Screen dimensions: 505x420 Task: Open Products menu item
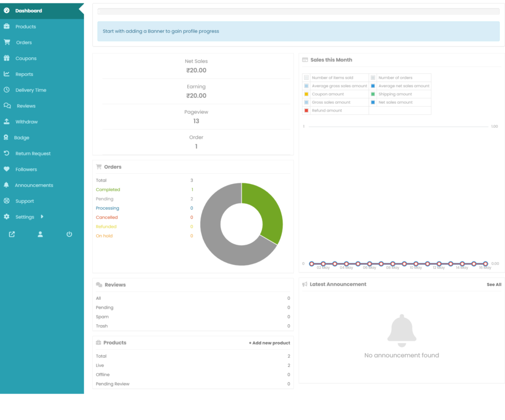point(42,27)
